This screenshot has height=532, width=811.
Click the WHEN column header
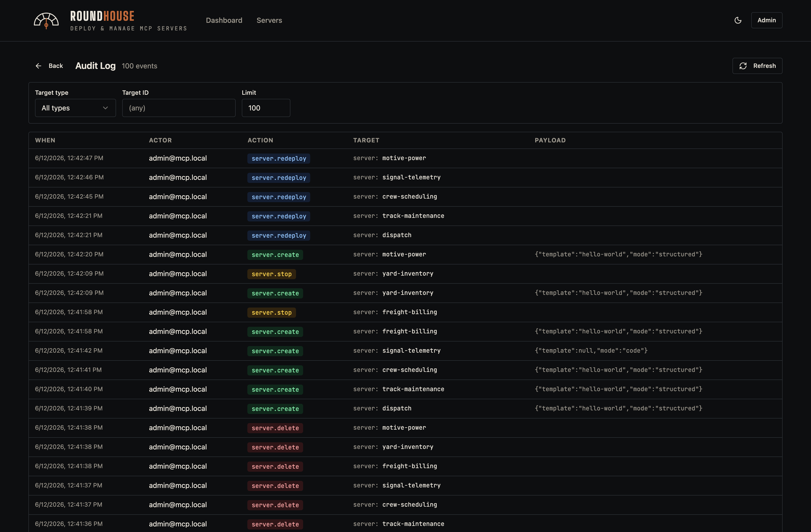[45, 140]
